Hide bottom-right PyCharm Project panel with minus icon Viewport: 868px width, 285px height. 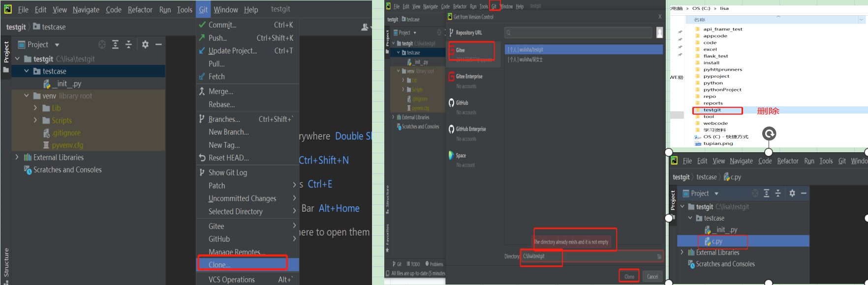pos(804,194)
